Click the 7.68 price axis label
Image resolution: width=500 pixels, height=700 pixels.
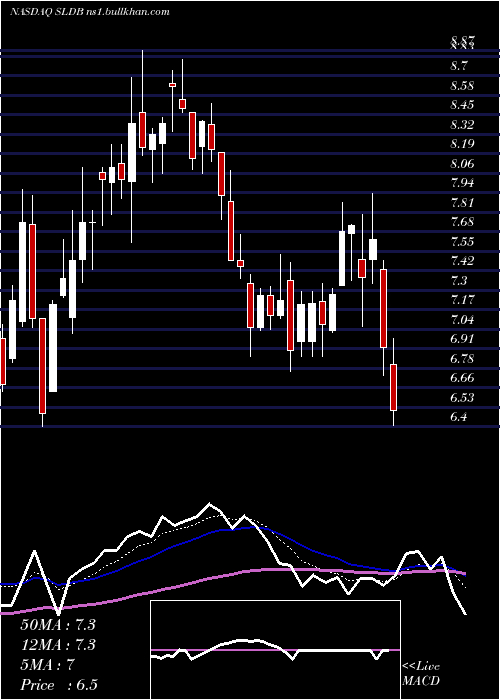pyautogui.click(x=462, y=221)
